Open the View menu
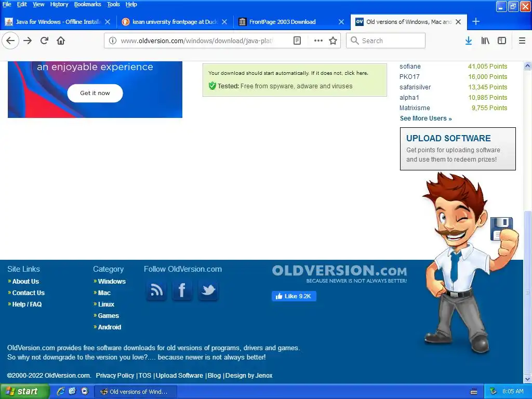The width and height of the screenshot is (532, 399). (38, 4)
